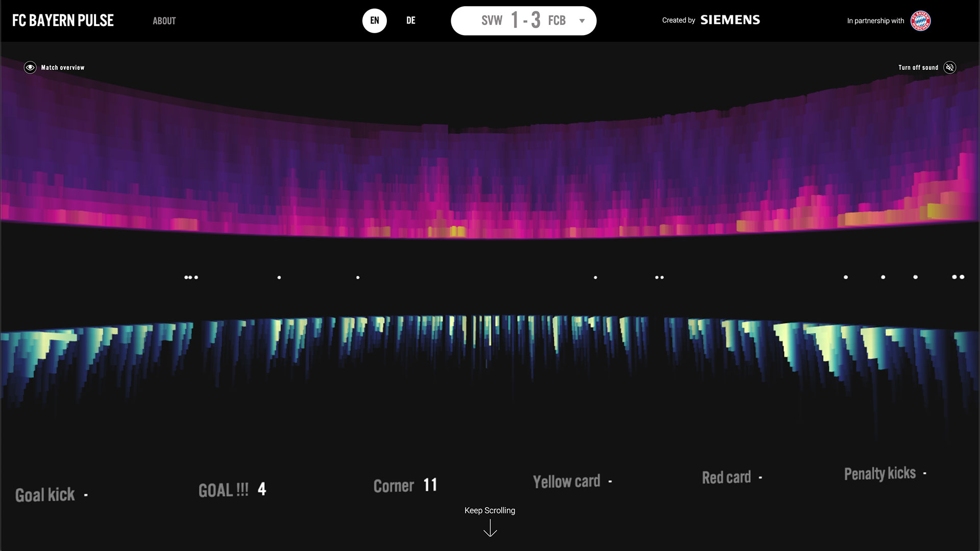Image resolution: width=980 pixels, height=551 pixels.
Task: Open the ABOUT menu item
Action: (164, 21)
